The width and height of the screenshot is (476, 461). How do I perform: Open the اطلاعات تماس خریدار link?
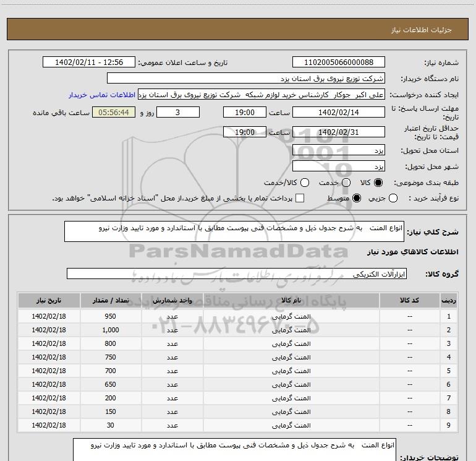tap(102, 95)
